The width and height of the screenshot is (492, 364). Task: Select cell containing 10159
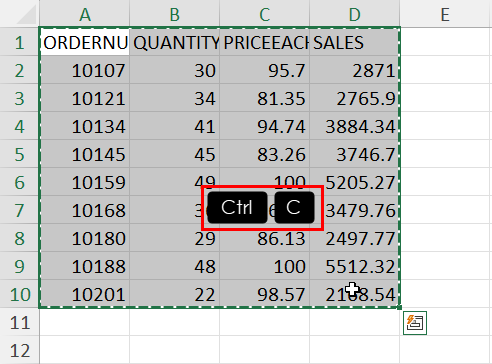pos(85,182)
